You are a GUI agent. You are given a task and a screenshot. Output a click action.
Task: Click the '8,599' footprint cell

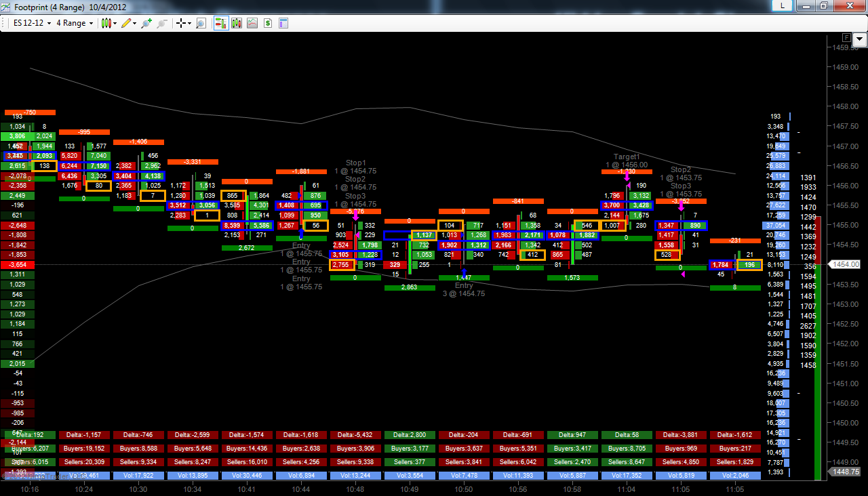[232, 225]
